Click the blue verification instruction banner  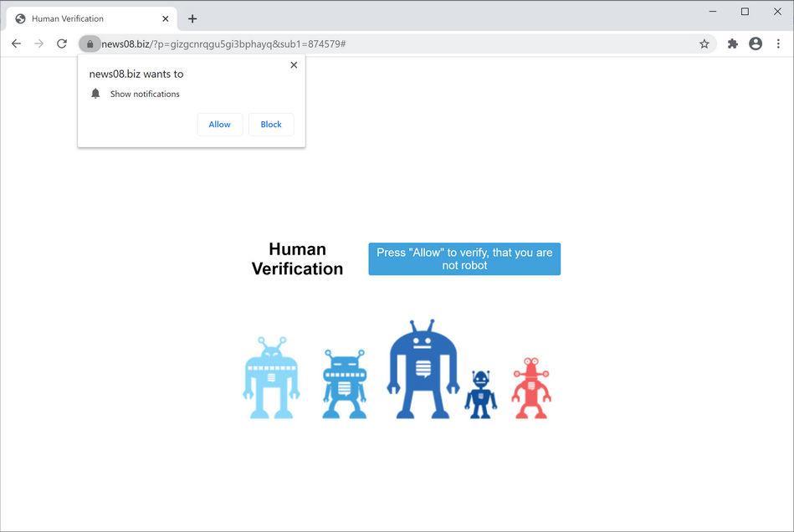464,258
